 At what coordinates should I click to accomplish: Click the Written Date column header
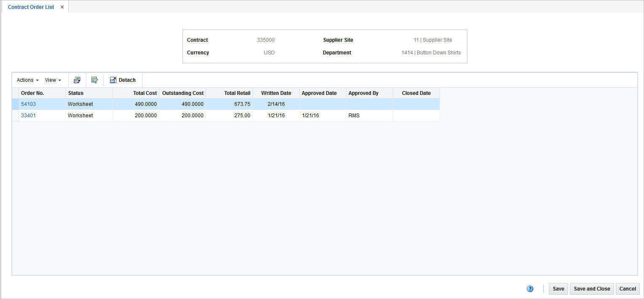point(276,93)
